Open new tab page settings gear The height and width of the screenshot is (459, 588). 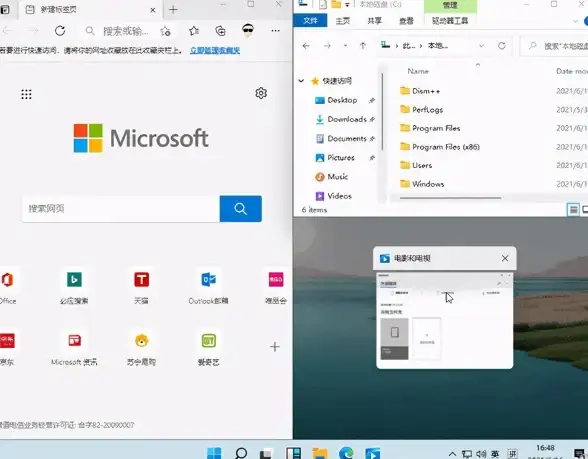261,93
